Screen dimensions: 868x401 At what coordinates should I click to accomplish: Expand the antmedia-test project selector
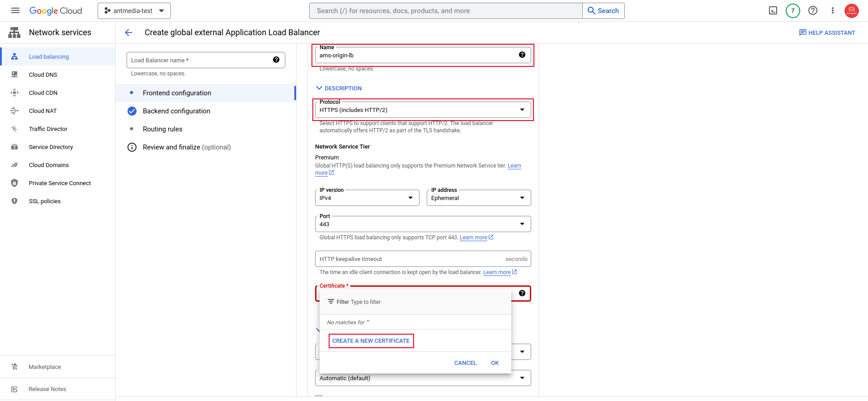[x=134, y=11]
